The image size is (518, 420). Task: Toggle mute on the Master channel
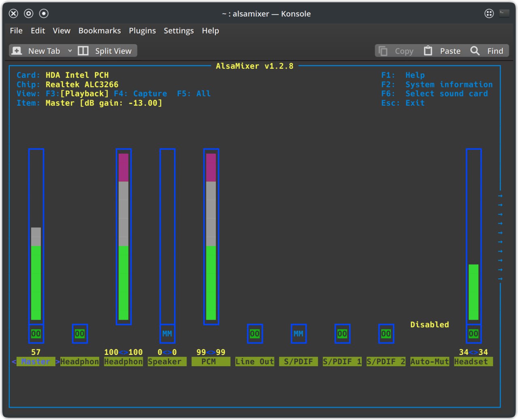(x=36, y=334)
